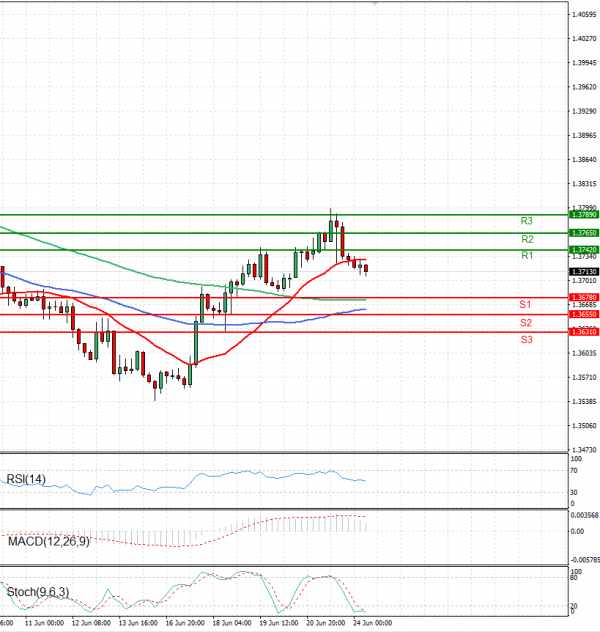The image size is (600, 632).
Task: Click the 19 Jun 12:00 time label
Action: [x=279, y=623]
